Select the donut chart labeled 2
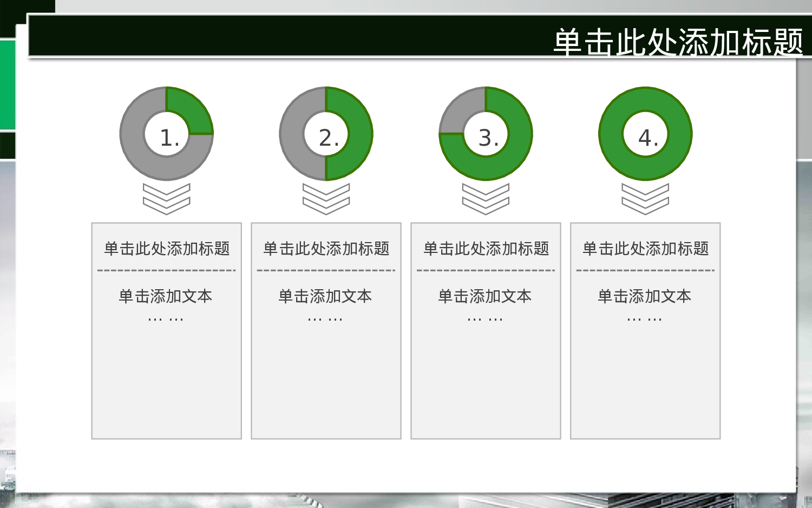Screen dimensions: 812x508 pyautogui.click(x=326, y=134)
